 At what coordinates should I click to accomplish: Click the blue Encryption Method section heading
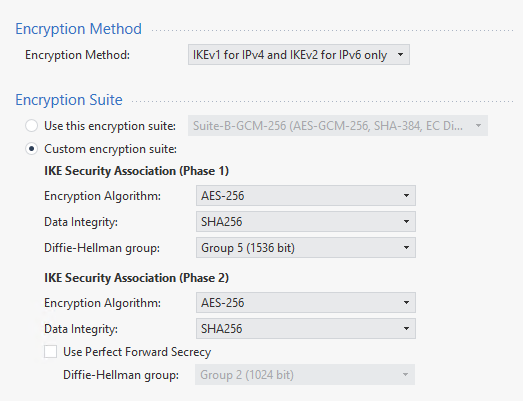[x=78, y=29]
